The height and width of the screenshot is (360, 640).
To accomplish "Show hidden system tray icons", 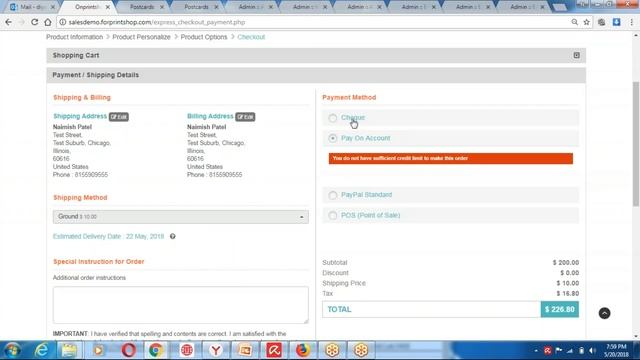I will pos(536,351).
